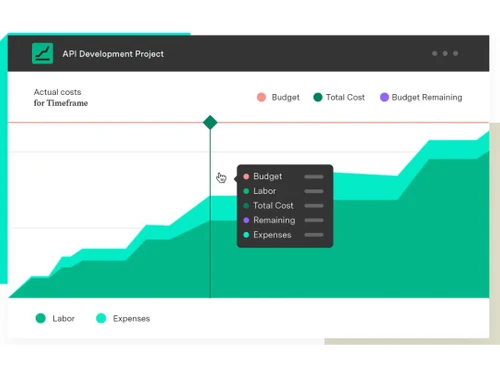This screenshot has width=500, height=375.
Task: Click the Labor row in tooltip
Action: pyautogui.click(x=283, y=191)
